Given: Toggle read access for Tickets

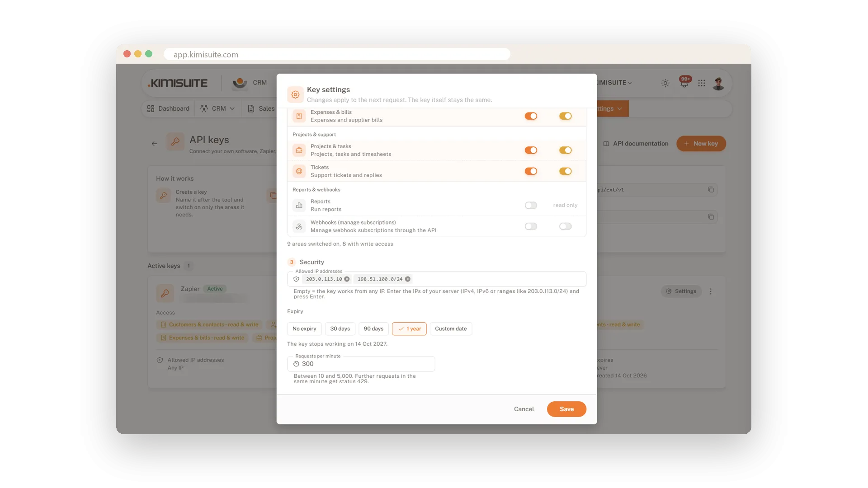Looking at the screenshot, I should (x=531, y=171).
